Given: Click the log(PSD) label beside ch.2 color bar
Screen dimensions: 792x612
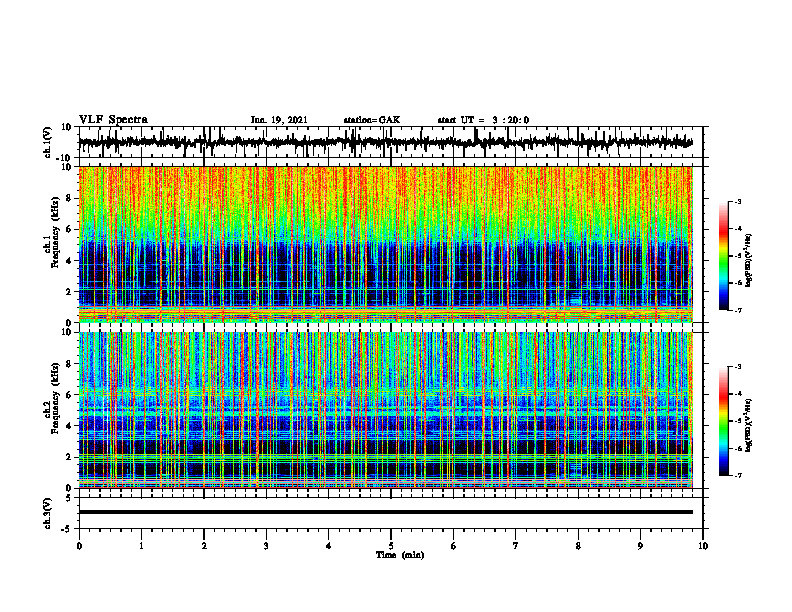Looking at the screenshot, I should pyautogui.click(x=749, y=426).
